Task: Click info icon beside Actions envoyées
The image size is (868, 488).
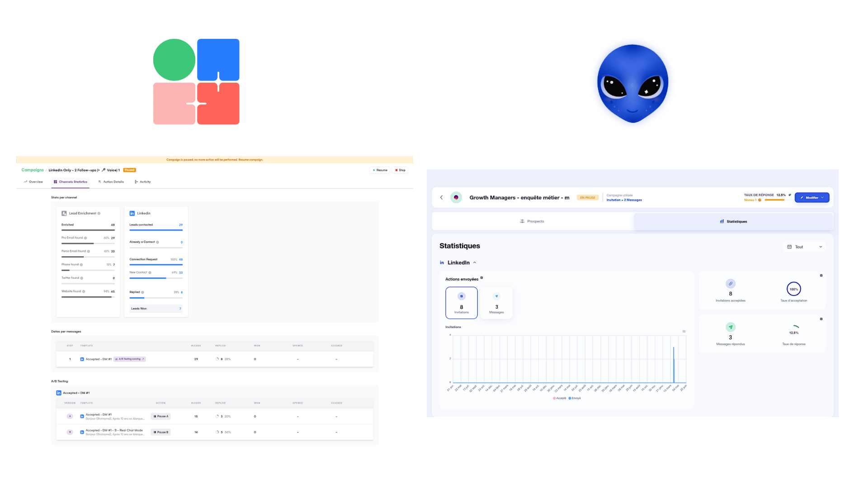Action: coord(481,278)
